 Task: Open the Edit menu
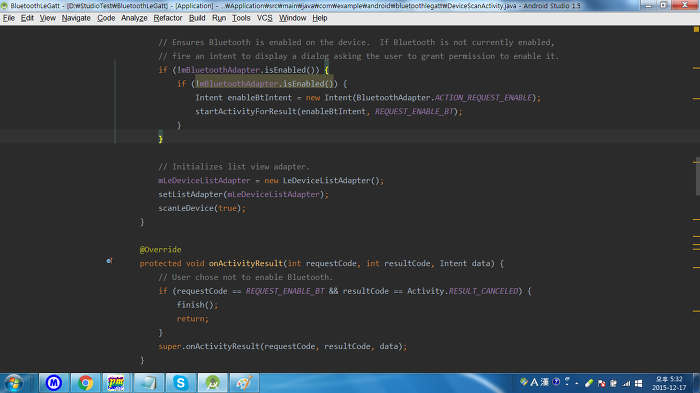click(27, 18)
